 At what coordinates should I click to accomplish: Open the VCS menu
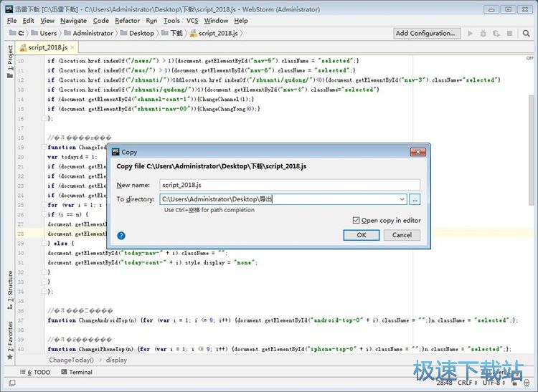click(192, 21)
